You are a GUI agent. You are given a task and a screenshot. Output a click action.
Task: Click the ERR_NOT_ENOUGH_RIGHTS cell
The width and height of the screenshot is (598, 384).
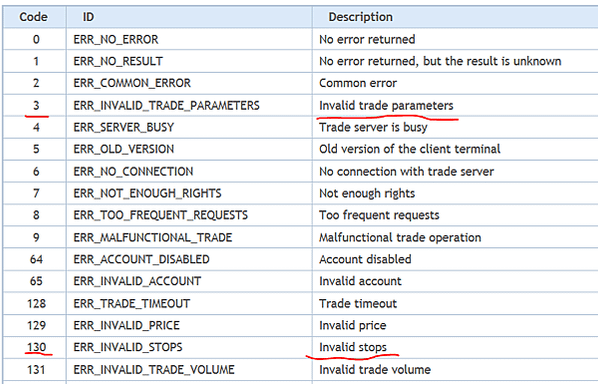click(x=147, y=193)
